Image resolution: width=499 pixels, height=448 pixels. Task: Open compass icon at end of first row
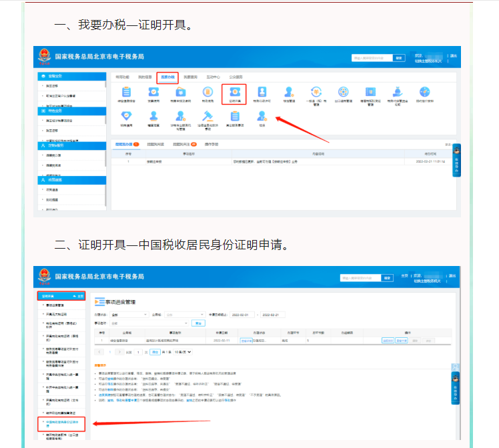tap(424, 92)
